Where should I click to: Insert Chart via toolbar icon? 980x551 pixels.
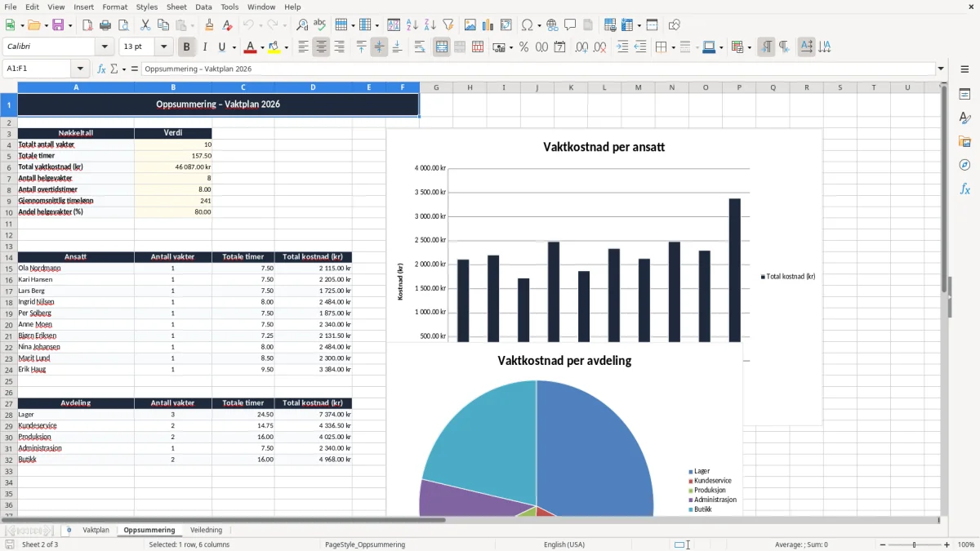(x=488, y=25)
